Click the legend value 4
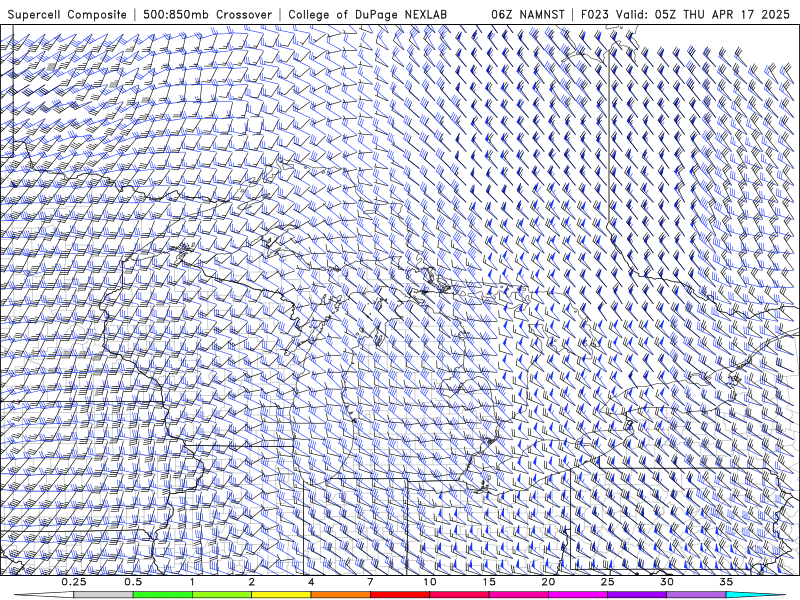Image resolution: width=800 pixels, height=600 pixels. (x=311, y=582)
